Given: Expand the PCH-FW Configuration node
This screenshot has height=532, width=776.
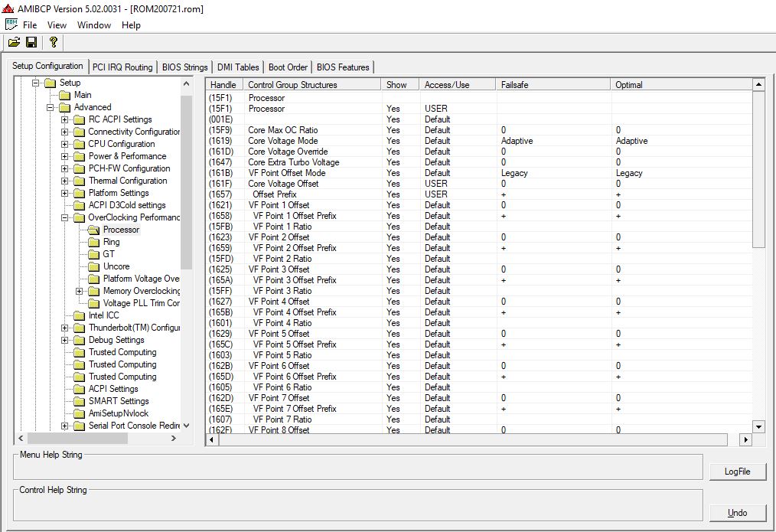Looking at the screenshot, I should click(65, 168).
